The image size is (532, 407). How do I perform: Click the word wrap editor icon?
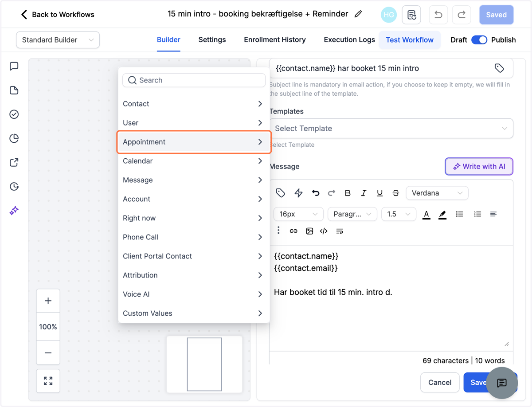click(x=340, y=231)
